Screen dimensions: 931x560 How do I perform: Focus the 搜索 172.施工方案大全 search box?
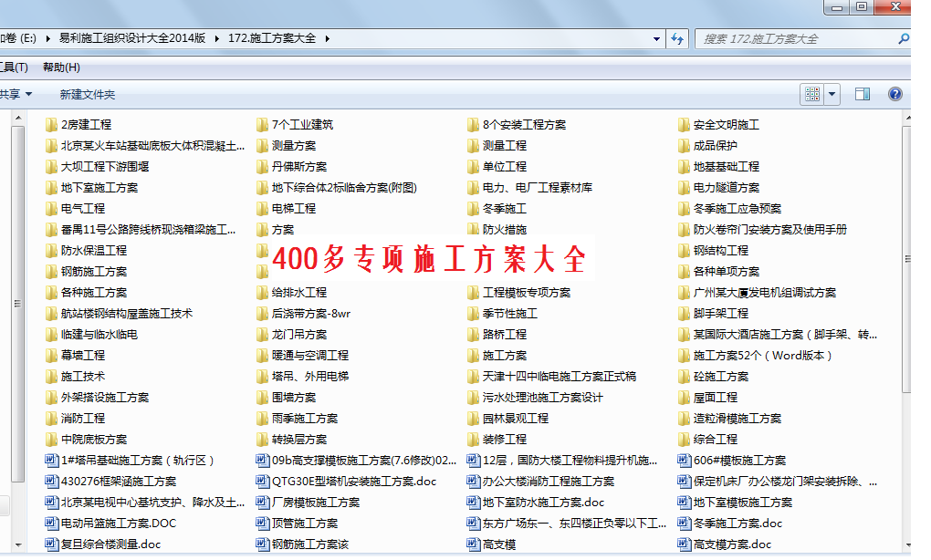point(794,39)
